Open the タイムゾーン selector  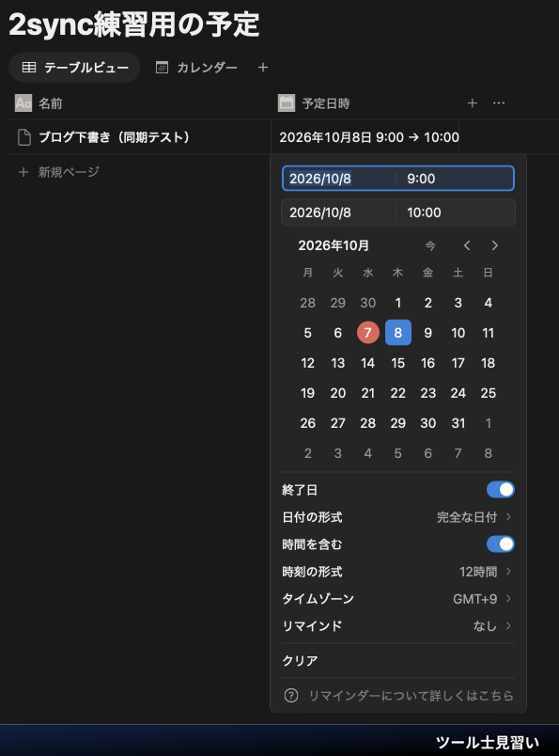(398, 599)
